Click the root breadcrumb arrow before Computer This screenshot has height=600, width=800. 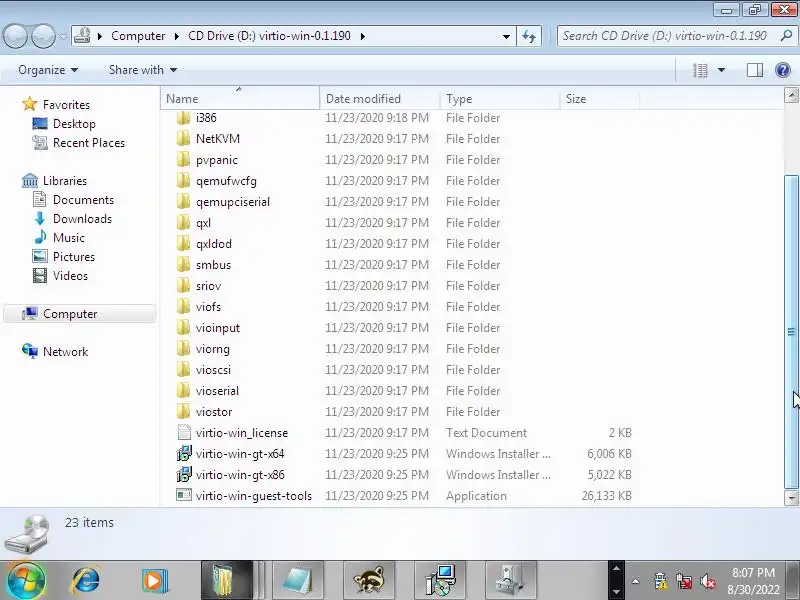coord(100,36)
